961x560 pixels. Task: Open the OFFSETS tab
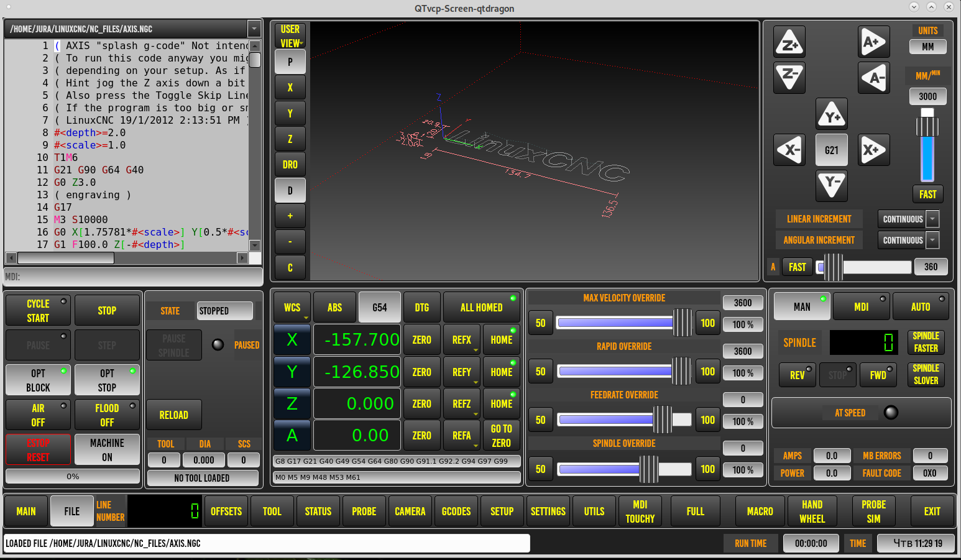(x=226, y=511)
